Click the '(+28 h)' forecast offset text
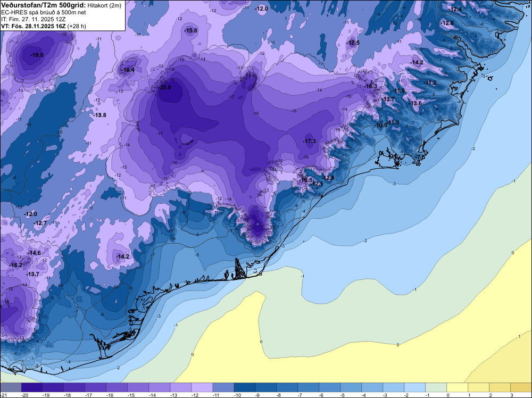532x398 pixels. click(76, 26)
